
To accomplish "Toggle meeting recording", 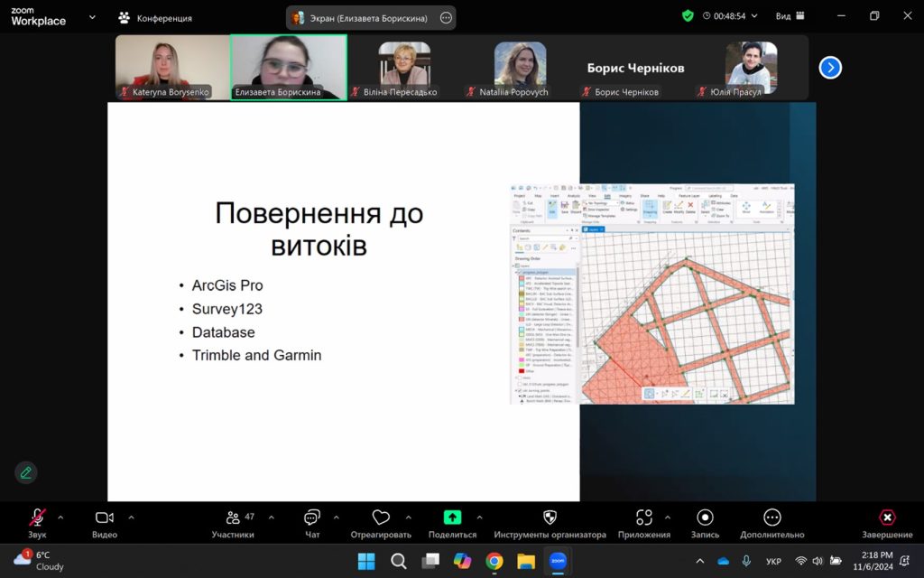I will coord(705,517).
